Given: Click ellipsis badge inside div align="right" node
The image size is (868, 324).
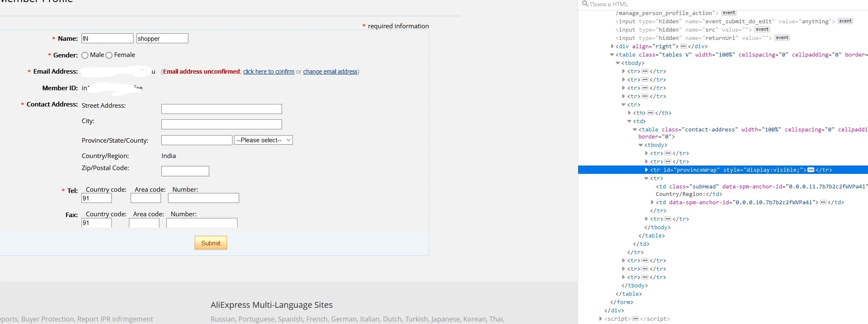Looking at the screenshot, I should (x=683, y=46).
